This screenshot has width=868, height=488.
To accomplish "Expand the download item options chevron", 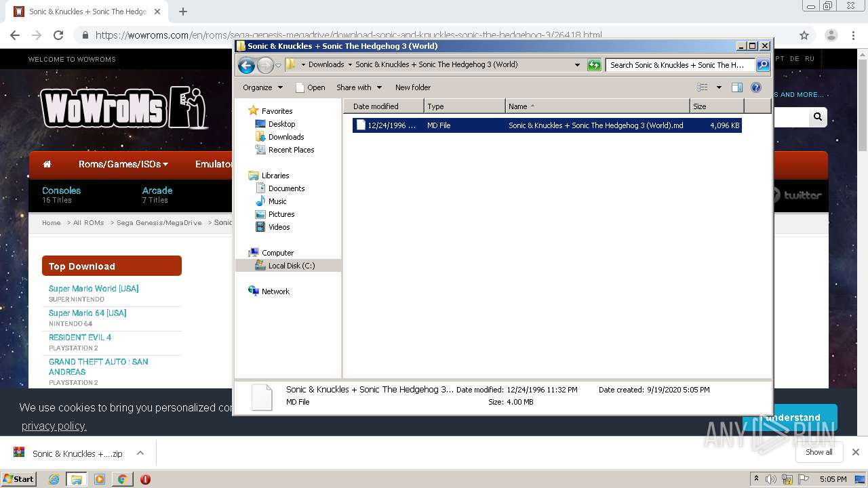I will (140, 453).
